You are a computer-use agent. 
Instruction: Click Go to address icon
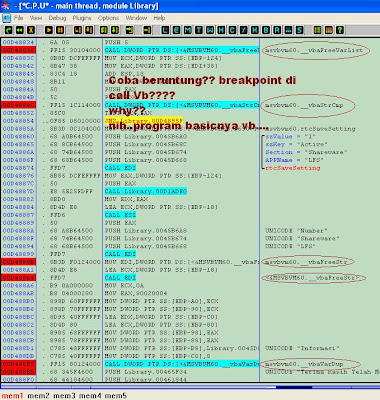[147, 30]
